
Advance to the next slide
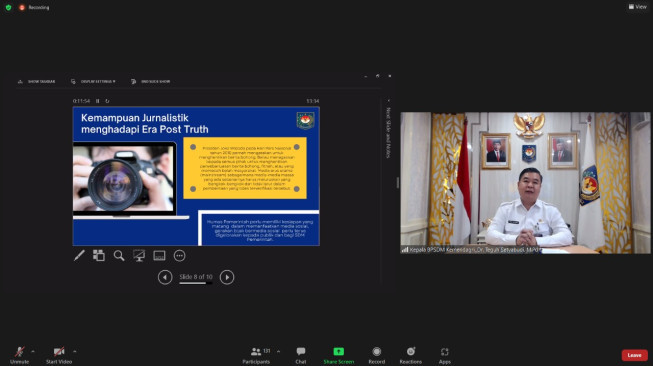(x=227, y=277)
